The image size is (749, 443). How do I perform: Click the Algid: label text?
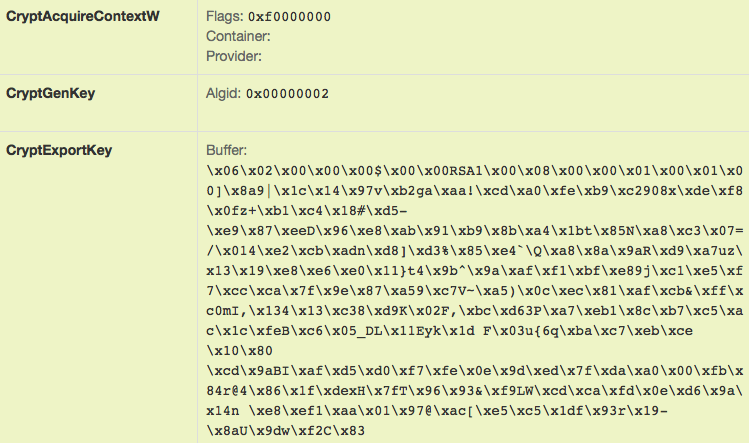pyautogui.click(x=224, y=93)
